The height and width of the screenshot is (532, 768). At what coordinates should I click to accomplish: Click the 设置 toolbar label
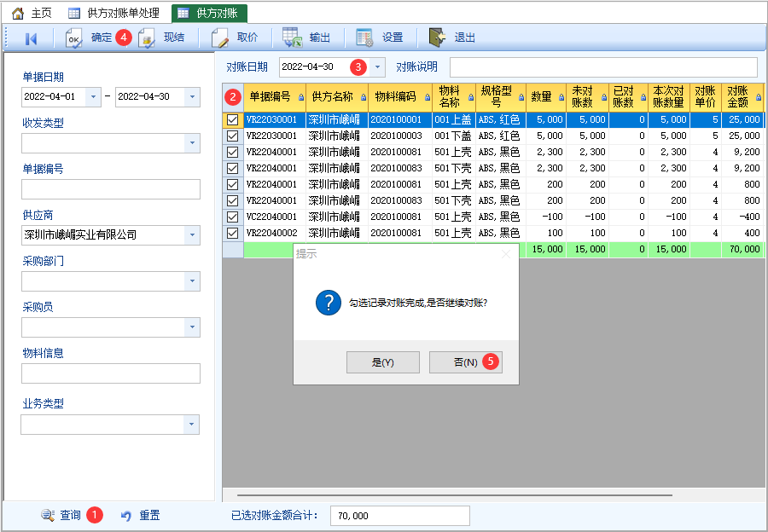tap(393, 38)
